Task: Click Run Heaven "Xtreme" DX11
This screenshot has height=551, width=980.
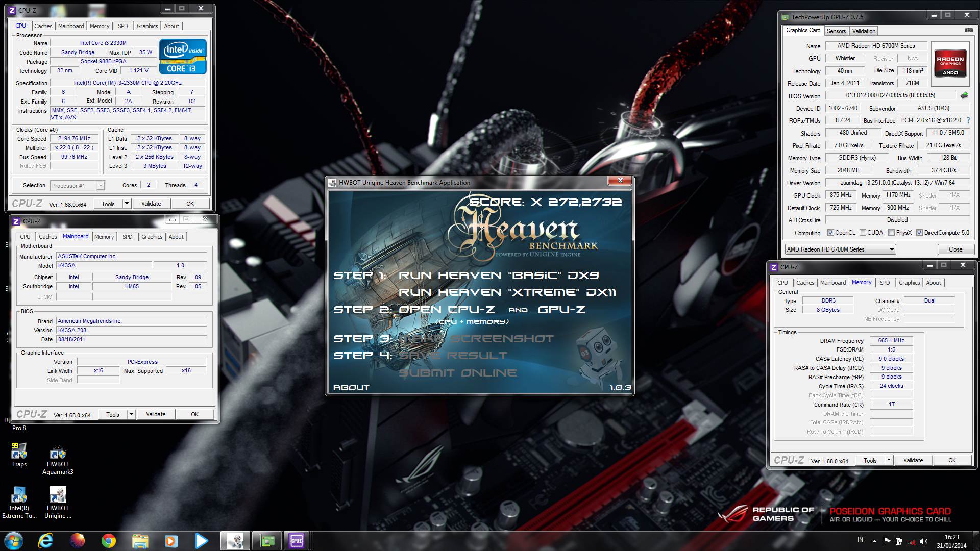Action: (x=507, y=292)
